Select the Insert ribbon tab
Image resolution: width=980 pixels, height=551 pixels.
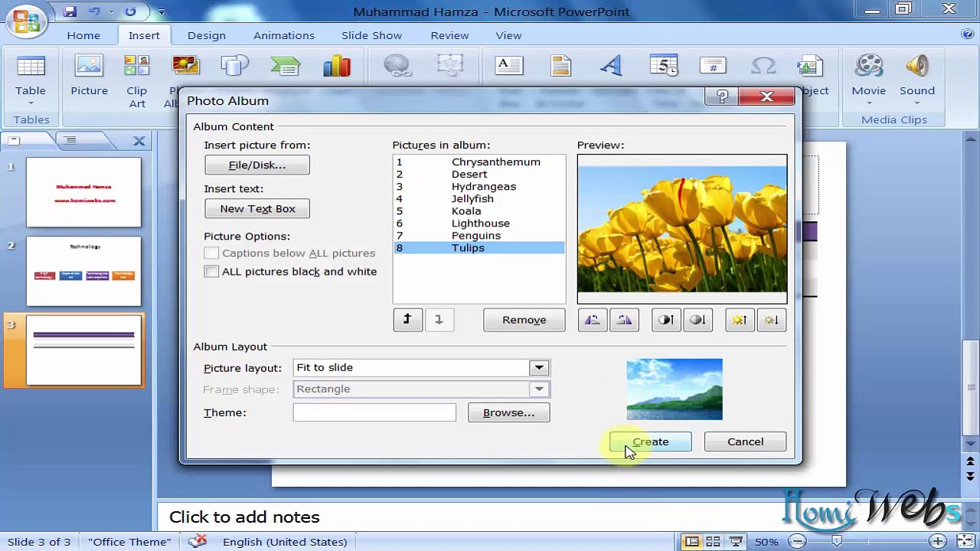pos(144,35)
